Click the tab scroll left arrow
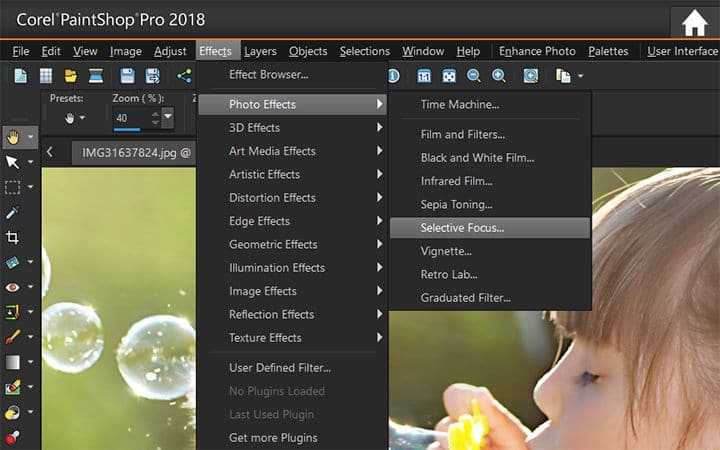 (50, 152)
